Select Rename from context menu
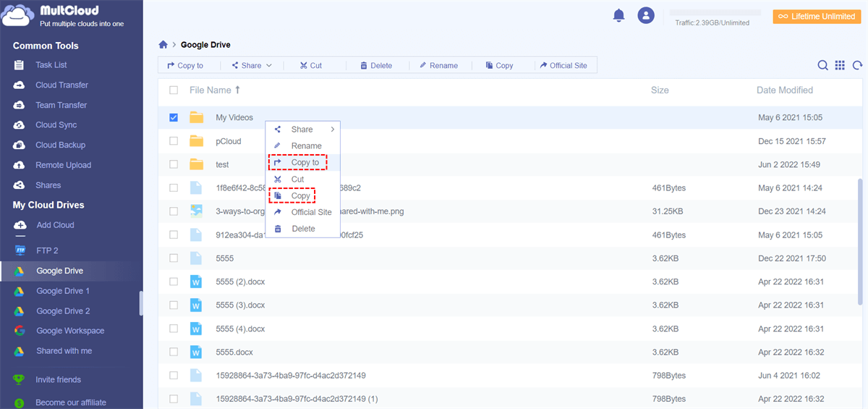The height and width of the screenshot is (409, 868). (306, 146)
